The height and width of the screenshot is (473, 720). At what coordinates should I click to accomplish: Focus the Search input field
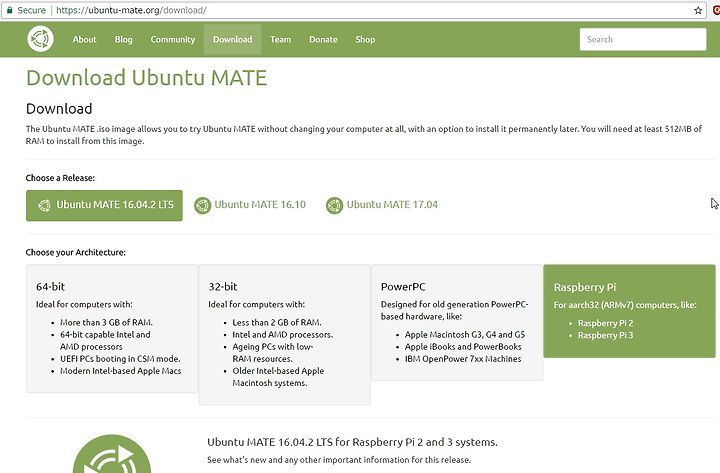click(x=643, y=39)
